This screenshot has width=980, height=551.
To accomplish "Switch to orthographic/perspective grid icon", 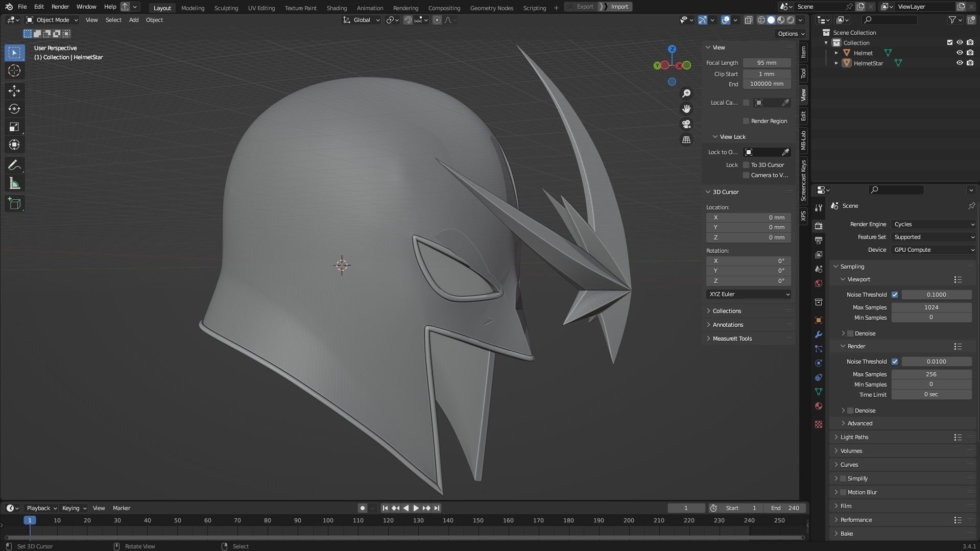I will tap(686, 139).
